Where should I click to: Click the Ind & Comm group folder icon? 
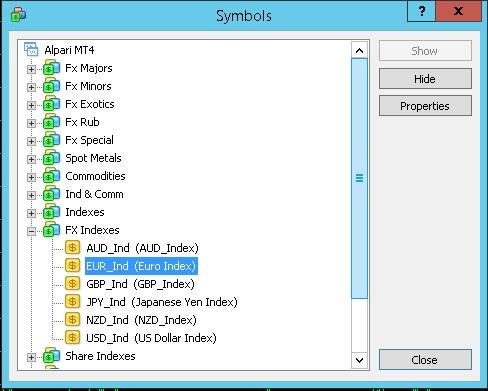(x=51, y=194)
